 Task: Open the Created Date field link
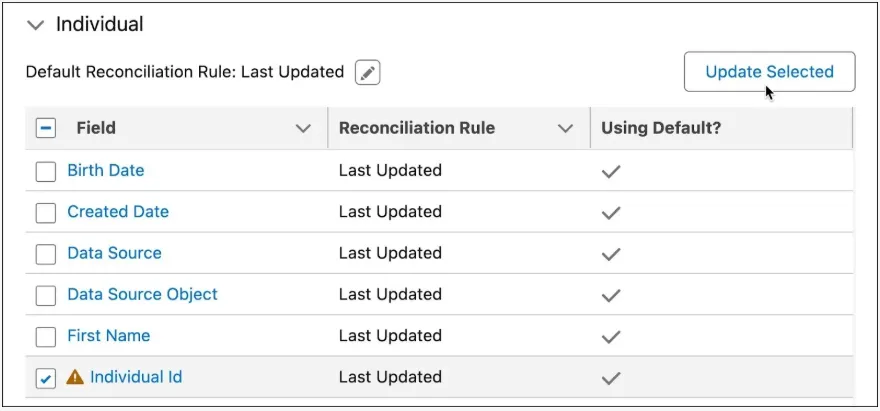118,212
